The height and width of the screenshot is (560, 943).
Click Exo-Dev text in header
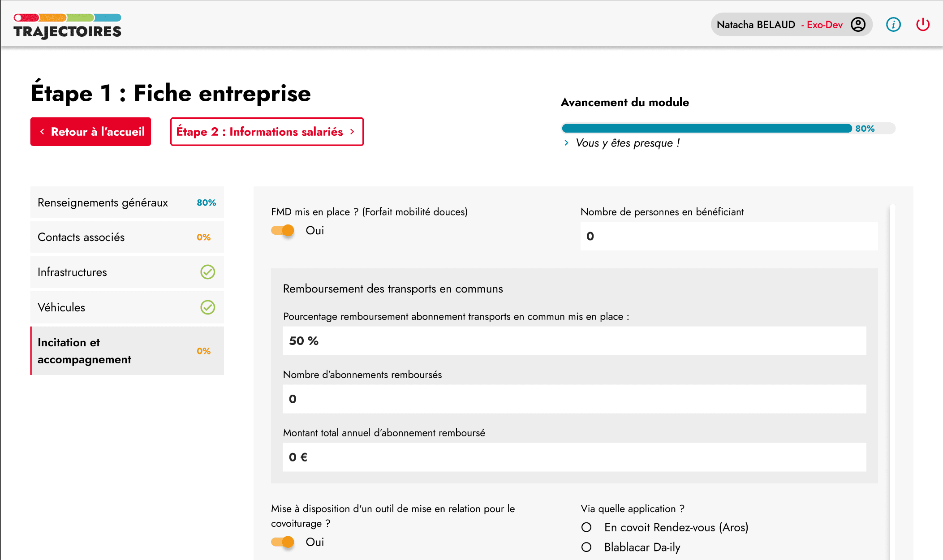click(824, 25)
